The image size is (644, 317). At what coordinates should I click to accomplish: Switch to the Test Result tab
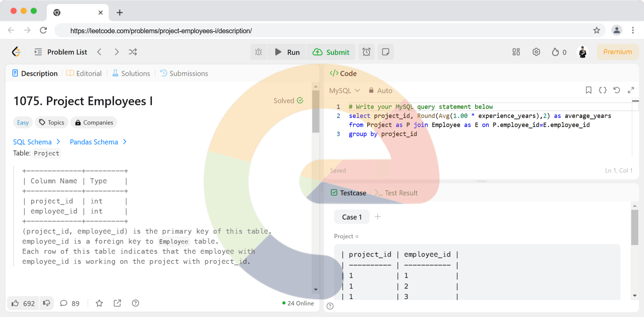[x=396, y=193]
